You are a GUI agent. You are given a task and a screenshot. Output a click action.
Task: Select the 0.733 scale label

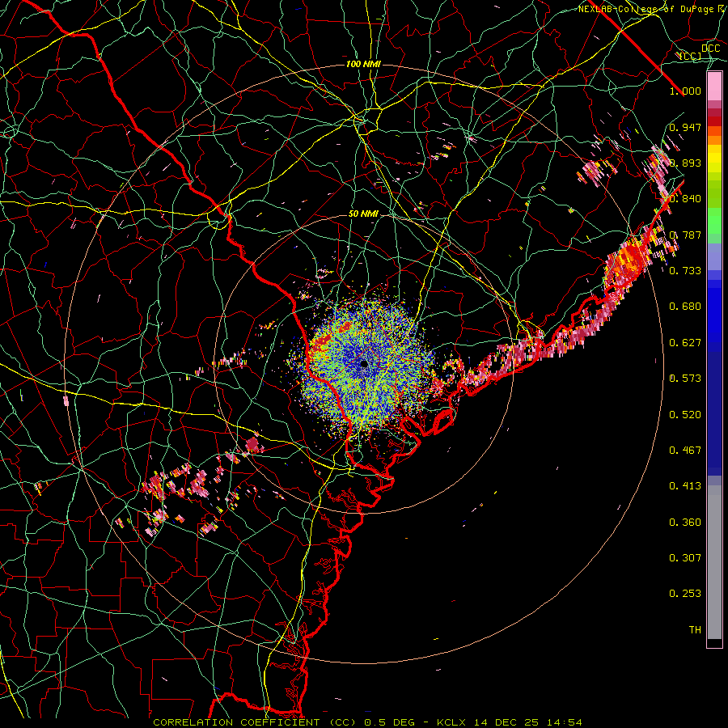point(685,271)
